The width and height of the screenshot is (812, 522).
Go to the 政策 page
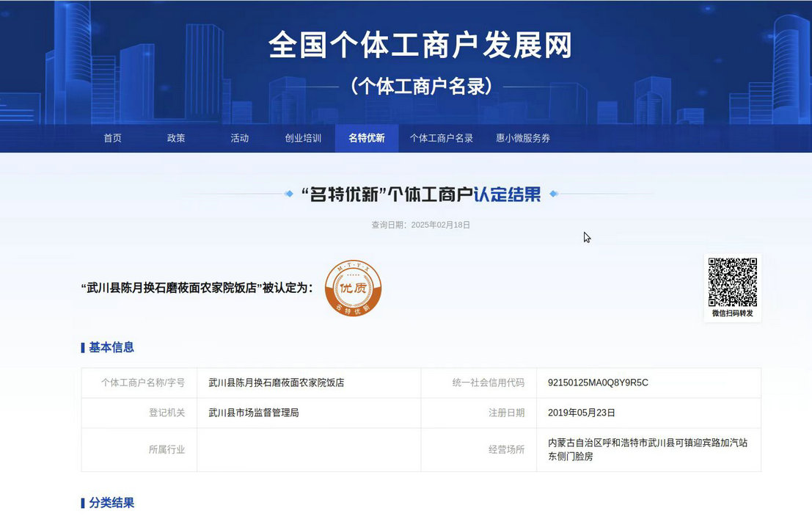click(x=176, y=138)
